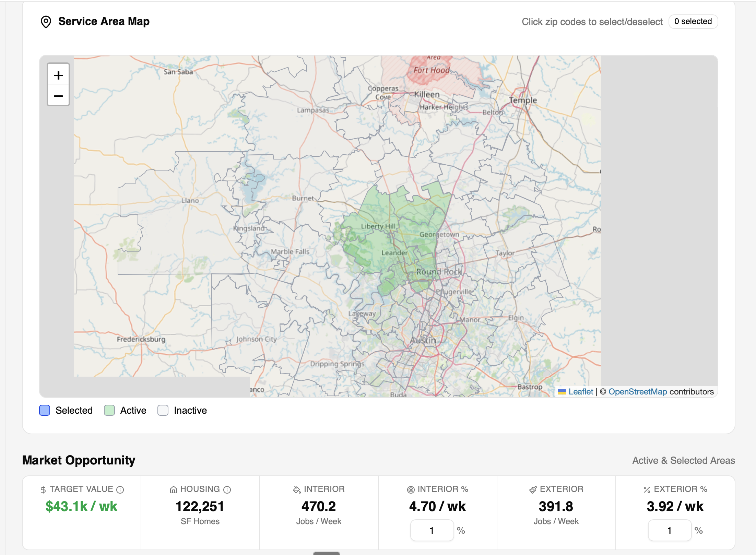Toggle the Inactive legend checkbox
The height and width of the screenshot is (555, 756).
pyautogui.click(x=163, y=410)
